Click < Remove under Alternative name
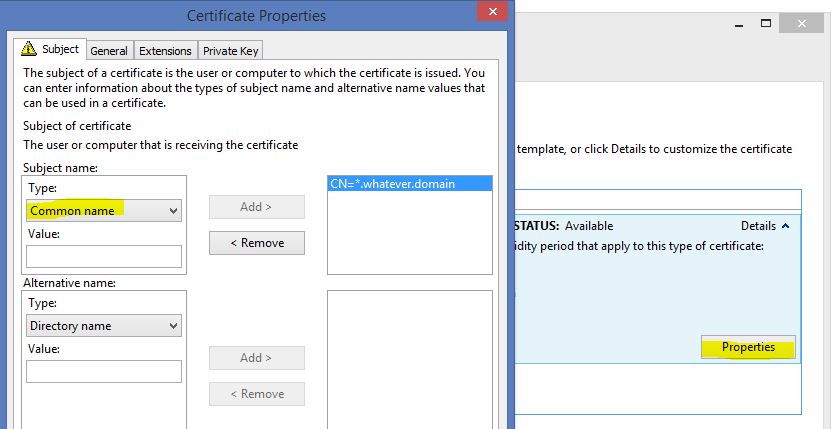Screen dimensions: 834x429 (256, 394)
